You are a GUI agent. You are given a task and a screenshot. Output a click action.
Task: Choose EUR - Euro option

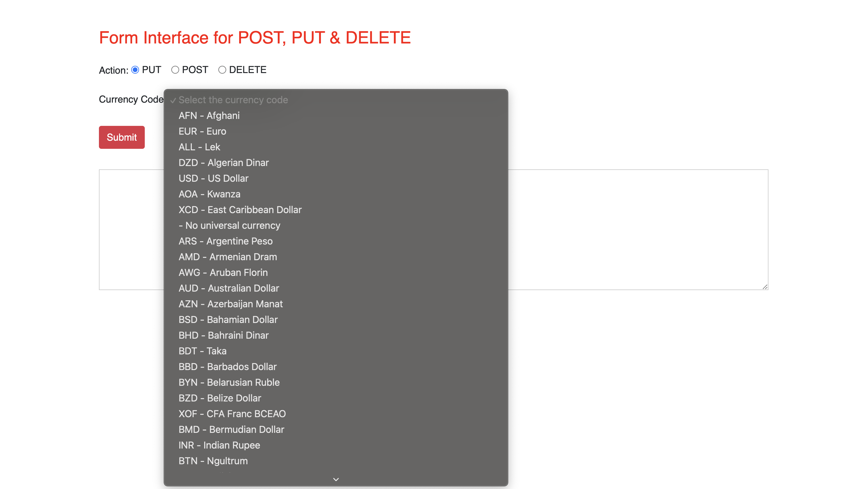coord(336,131)
